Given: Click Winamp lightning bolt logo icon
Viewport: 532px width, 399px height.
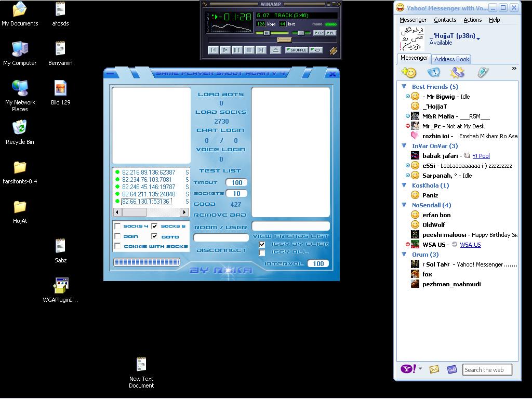Looking at the screenshot, I should 333,50.
